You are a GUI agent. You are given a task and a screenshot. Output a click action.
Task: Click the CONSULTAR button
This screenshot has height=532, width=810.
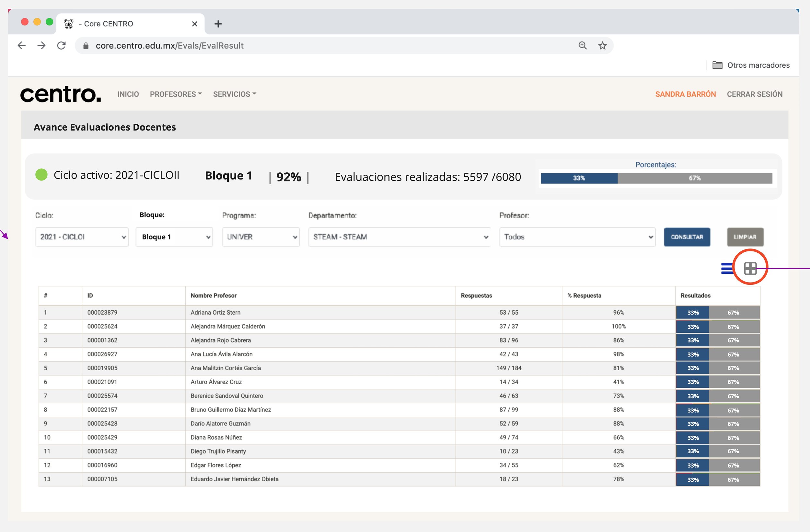pos(687,237)
